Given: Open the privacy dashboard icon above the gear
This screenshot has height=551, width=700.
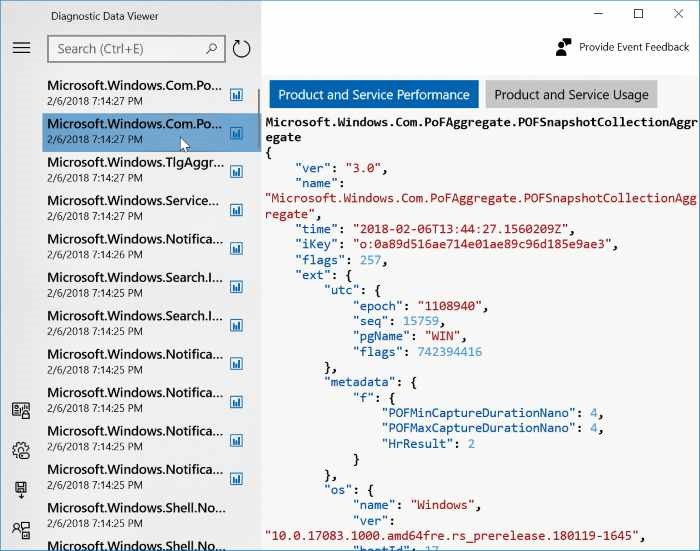Looking at the screenshot, I should [x=21, y=410].
